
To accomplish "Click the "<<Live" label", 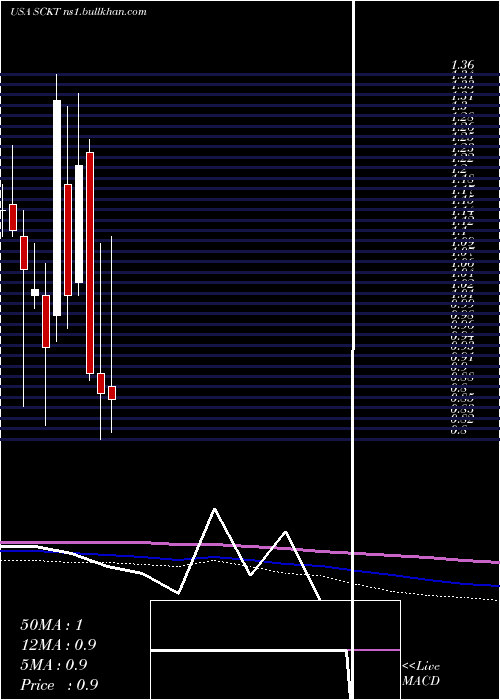I will click(x=421, y=667).
